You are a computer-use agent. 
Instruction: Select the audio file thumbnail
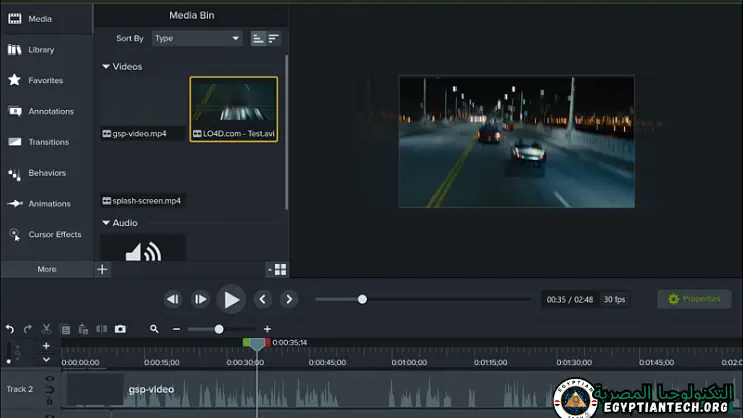(x=143, y=249)
